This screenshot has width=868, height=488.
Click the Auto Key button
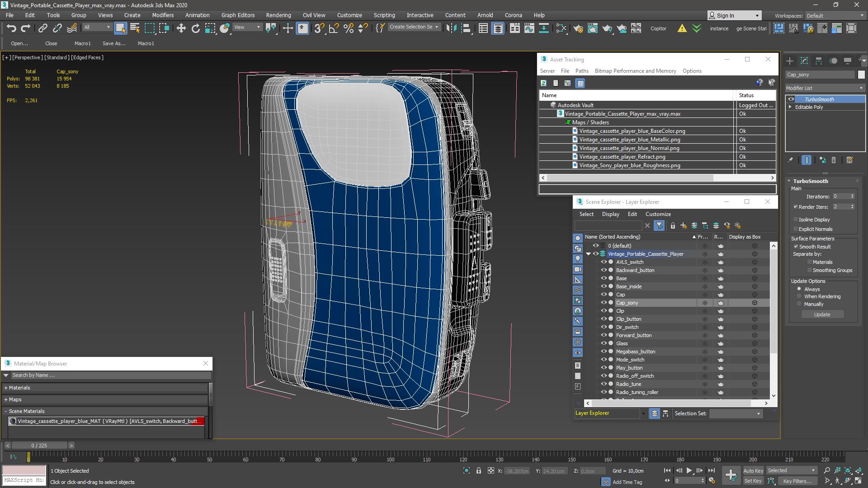pyautogui.click(x=753, y=471)
